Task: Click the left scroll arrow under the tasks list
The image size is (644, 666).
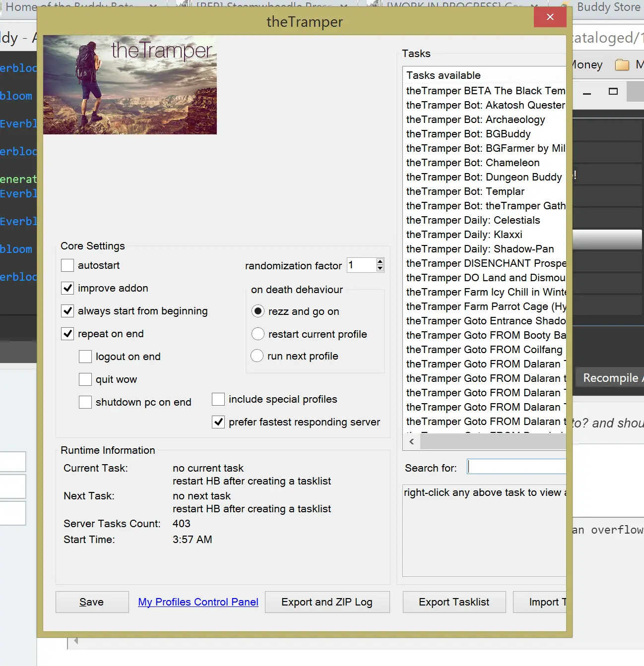Action: pyautogui.click(x=411, y=441)
